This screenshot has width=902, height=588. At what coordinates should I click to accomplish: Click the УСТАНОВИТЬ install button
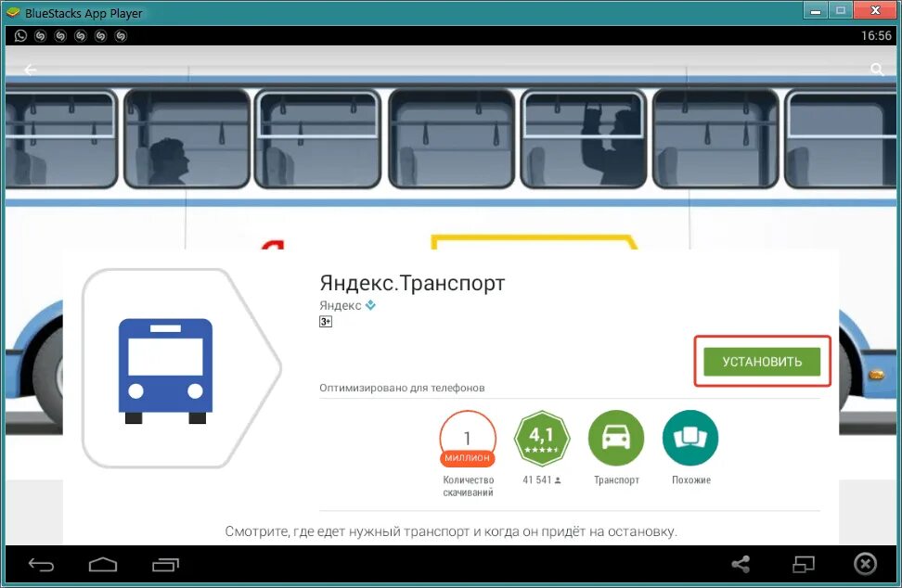click(x=762, y=362)
